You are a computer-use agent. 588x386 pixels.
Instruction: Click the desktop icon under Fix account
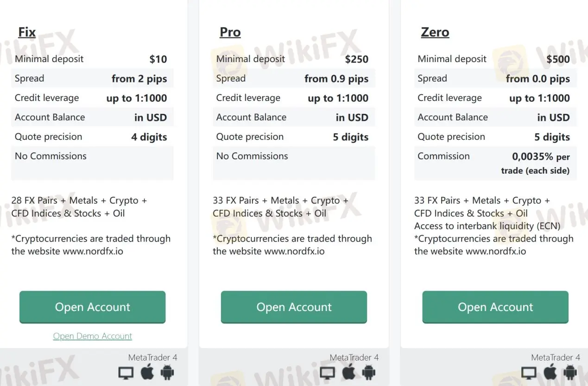(x=126, y=373)
